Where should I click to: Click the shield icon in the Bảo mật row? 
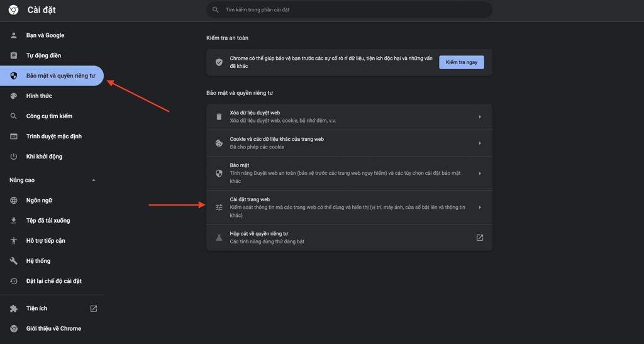(x=219, y=173)
